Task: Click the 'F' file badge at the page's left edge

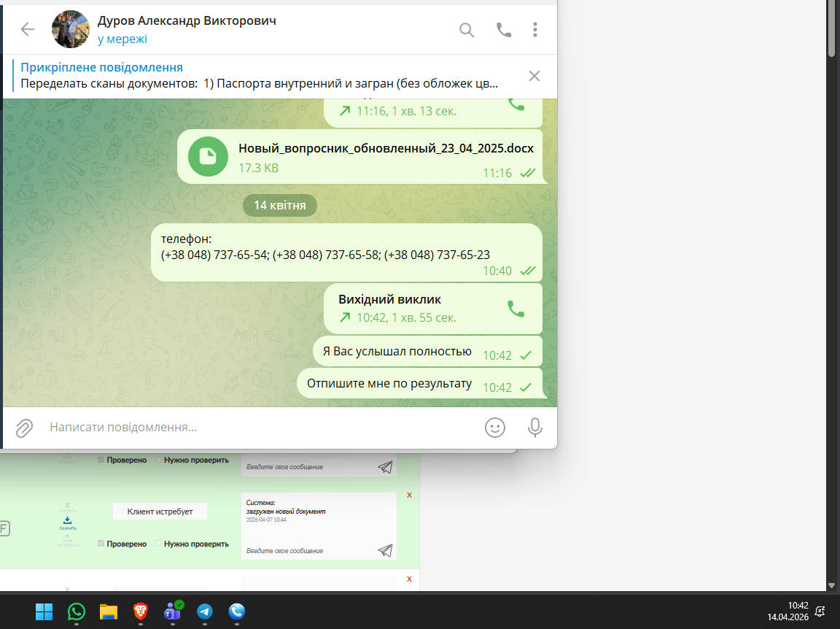Action: [4, 528]
